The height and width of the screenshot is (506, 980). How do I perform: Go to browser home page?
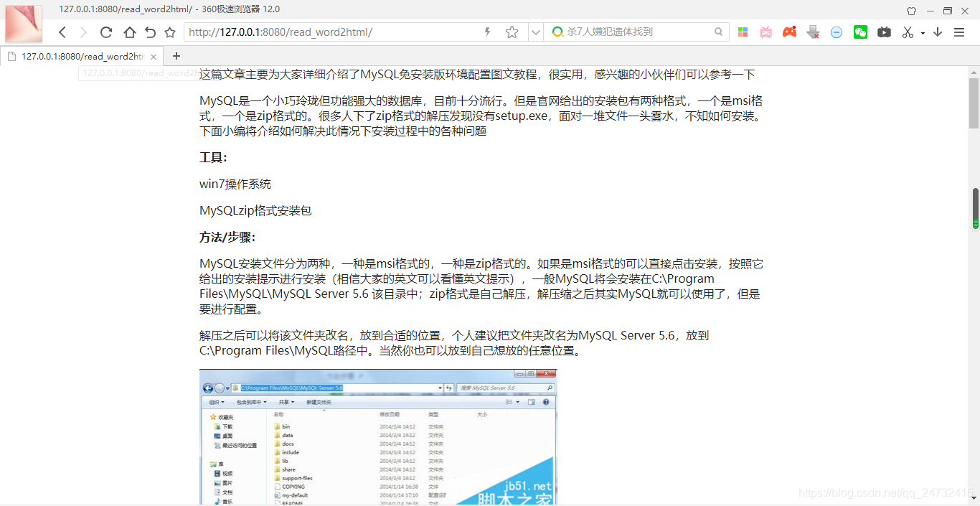tap(129, 32)
